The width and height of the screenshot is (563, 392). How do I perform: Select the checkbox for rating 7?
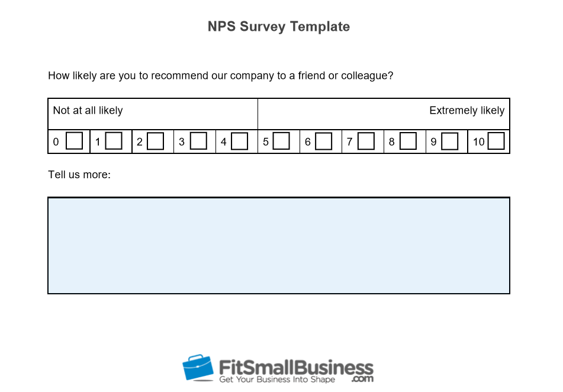pos(366,141)
